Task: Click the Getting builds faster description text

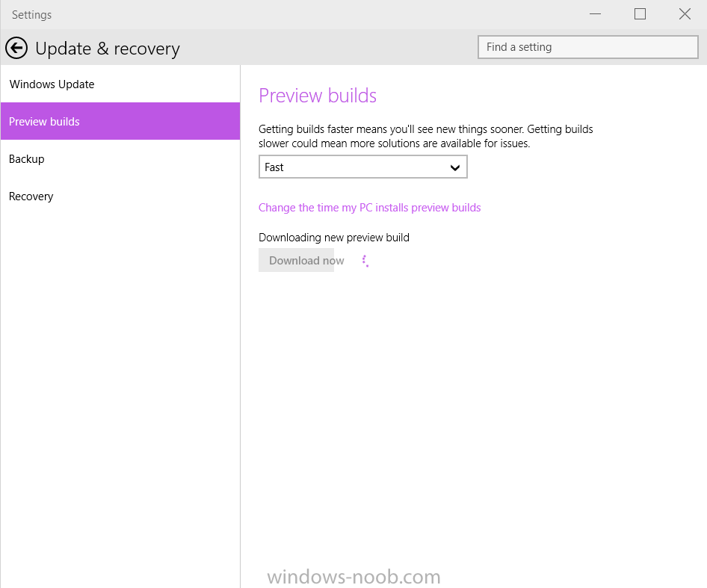Action: [x=426, y=136]
